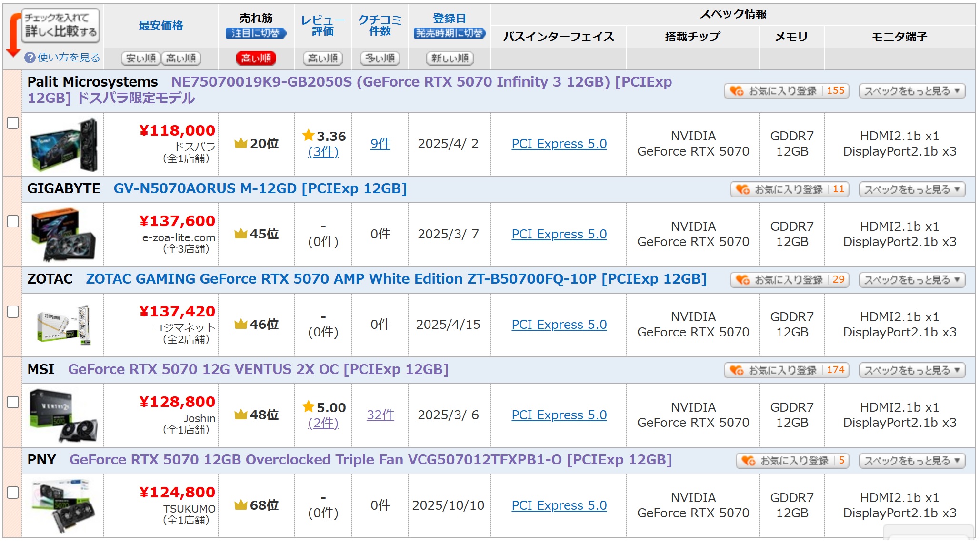Click the favorite heart icon for ZOTAC AMP White

[742, 280]
